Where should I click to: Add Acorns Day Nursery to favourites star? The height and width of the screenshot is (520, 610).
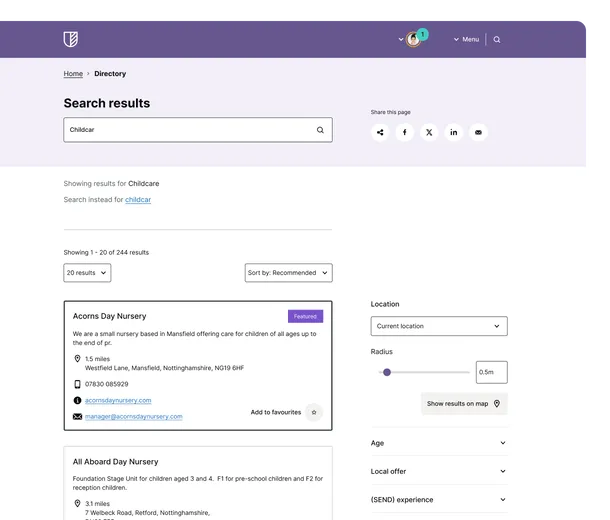pyautogui.click(x=314, y=412)
